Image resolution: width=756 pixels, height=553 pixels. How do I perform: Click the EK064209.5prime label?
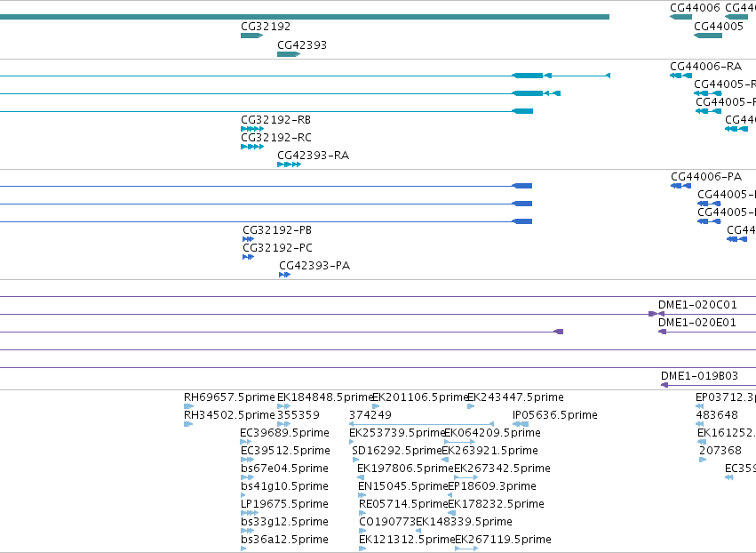[x=492, y=433]
